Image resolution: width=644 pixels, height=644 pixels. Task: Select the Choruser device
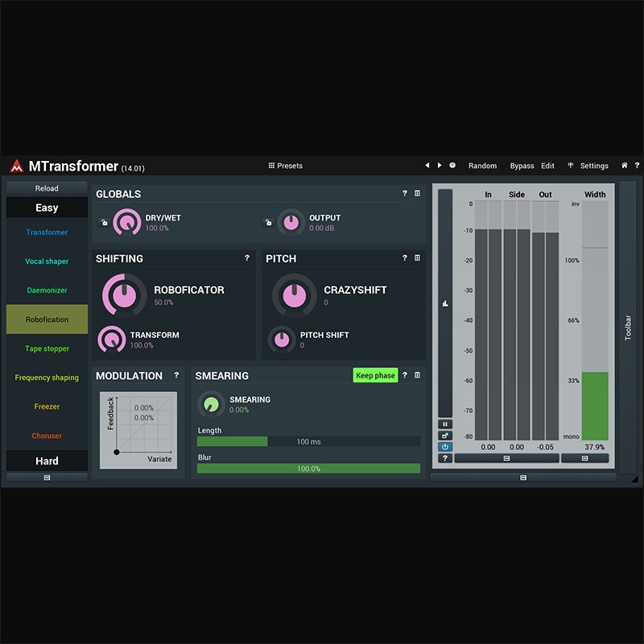[47, 436]
